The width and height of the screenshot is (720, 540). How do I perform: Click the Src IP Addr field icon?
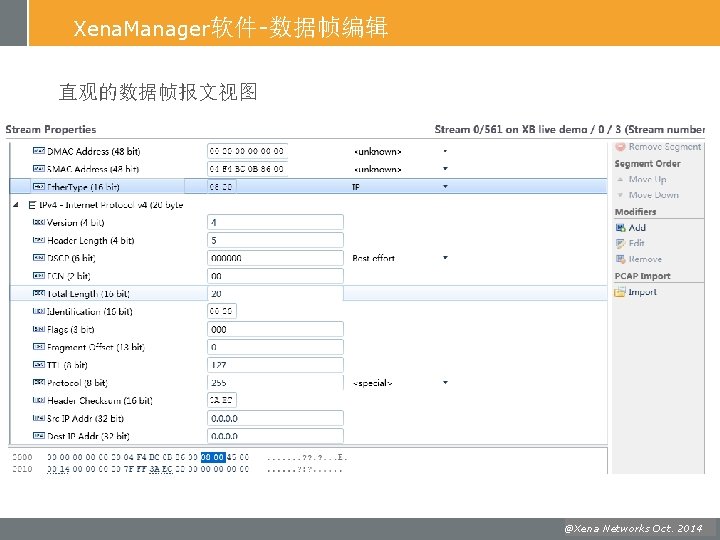click(39, 418)
